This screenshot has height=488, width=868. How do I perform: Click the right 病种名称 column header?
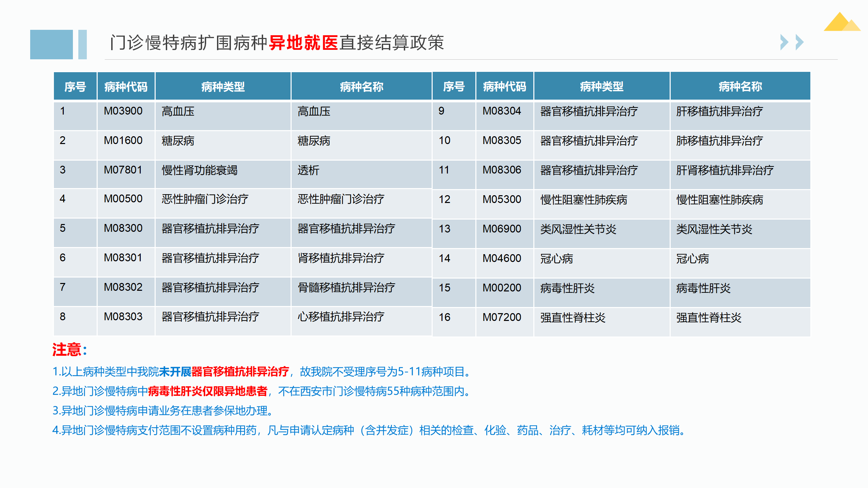(740, 87)
